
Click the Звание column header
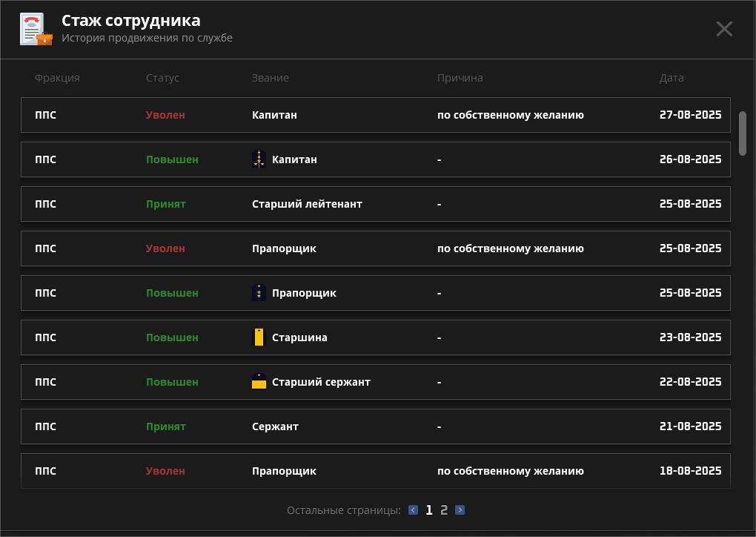pyautogui.click(x=270, y=78)
